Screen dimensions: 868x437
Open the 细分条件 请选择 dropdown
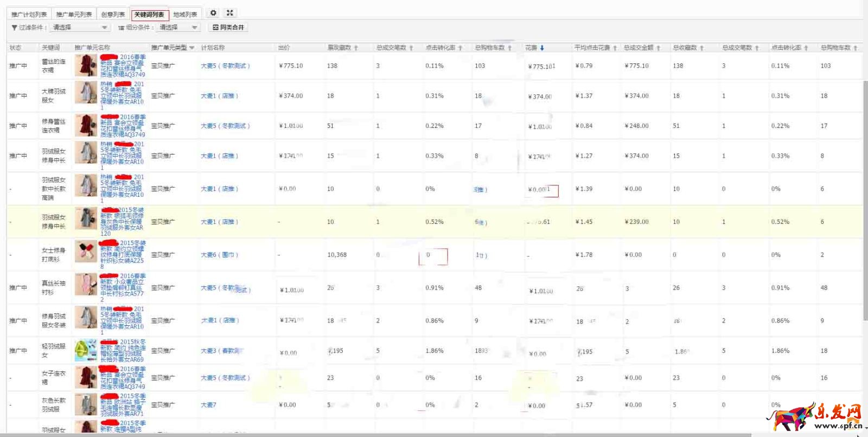(x=178, y=28)
